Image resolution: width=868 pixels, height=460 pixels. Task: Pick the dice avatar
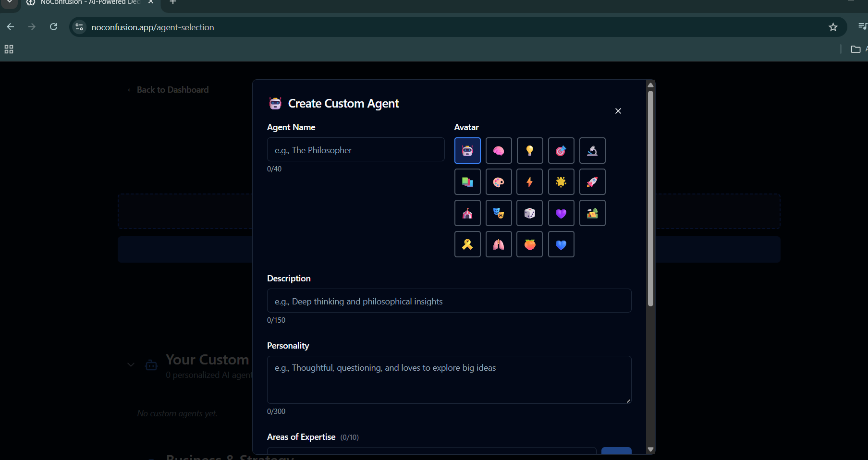click(530, 213)
